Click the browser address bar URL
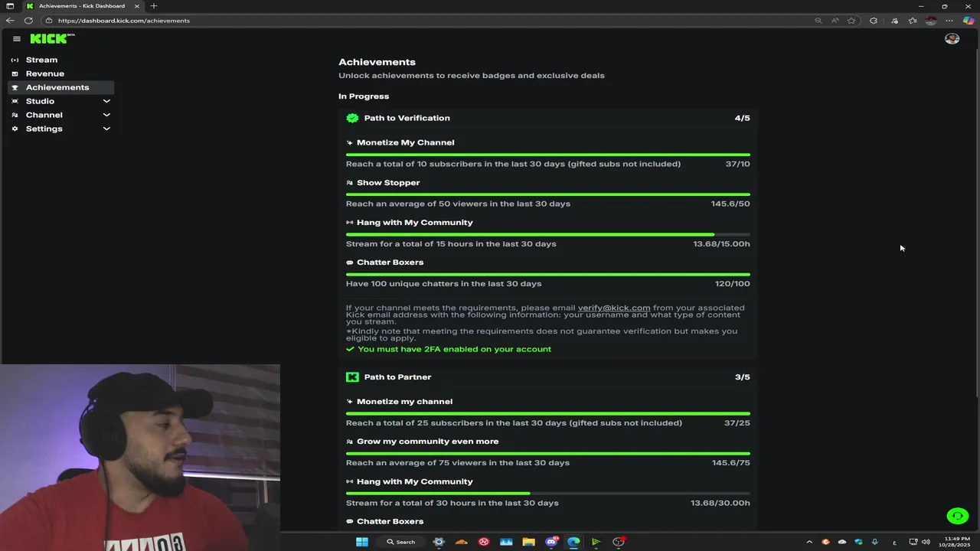The image size is (980, 551). 124,21
